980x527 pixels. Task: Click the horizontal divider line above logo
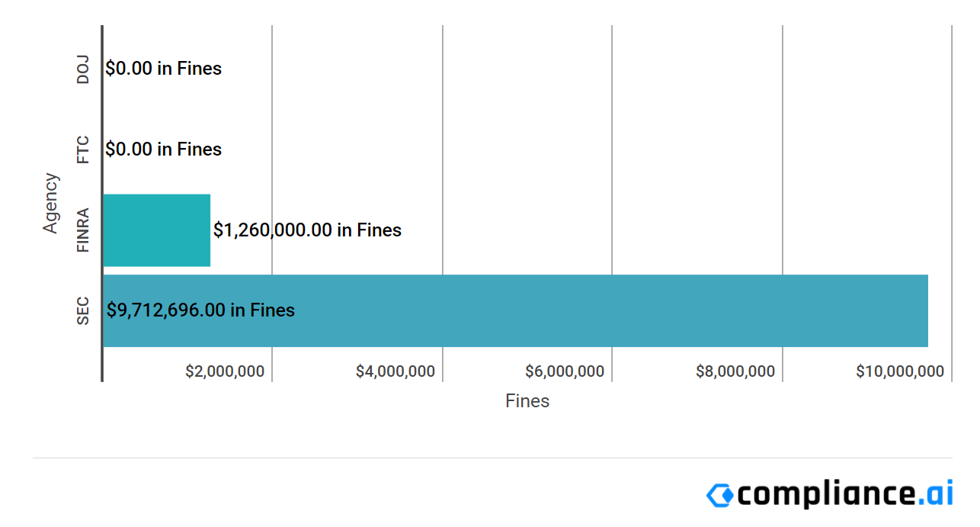click(x=492, y=458)
